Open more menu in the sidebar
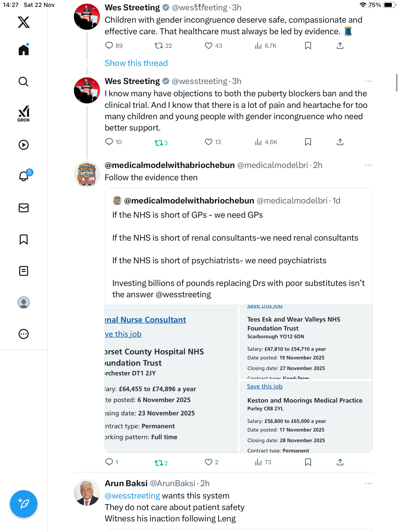The width and height of the screenshot is (399, 532). pyautogui.click(x=24, y=334)
